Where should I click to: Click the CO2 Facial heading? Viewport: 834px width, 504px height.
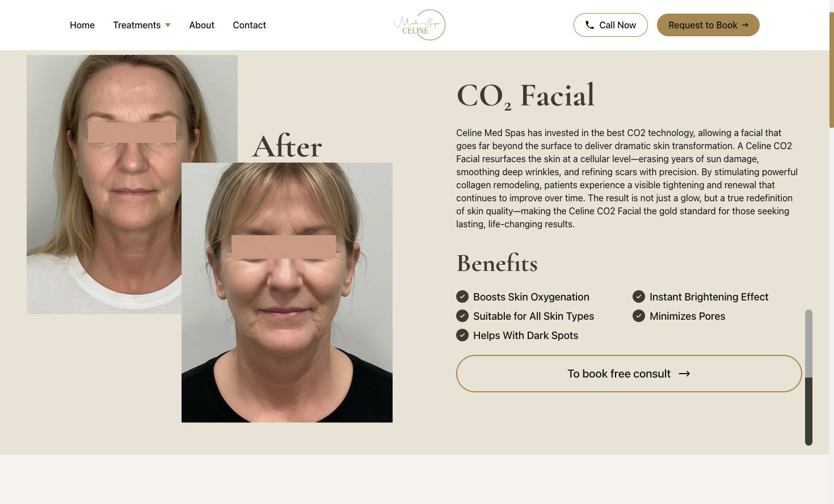(x=525, y=95)
